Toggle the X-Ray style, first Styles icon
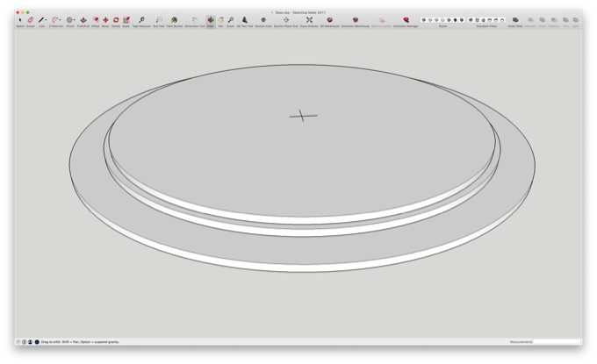Screen dimensions: 597x364 coord(424,20)
